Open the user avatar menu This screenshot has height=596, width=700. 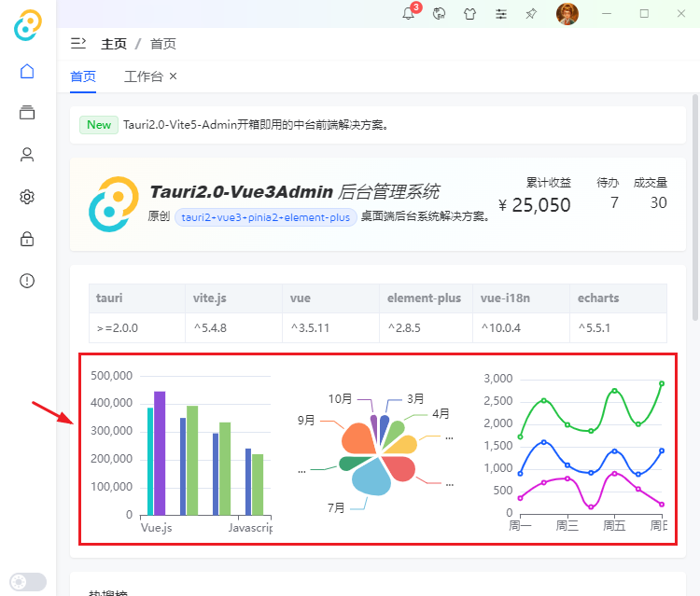[x=567, y=14]
